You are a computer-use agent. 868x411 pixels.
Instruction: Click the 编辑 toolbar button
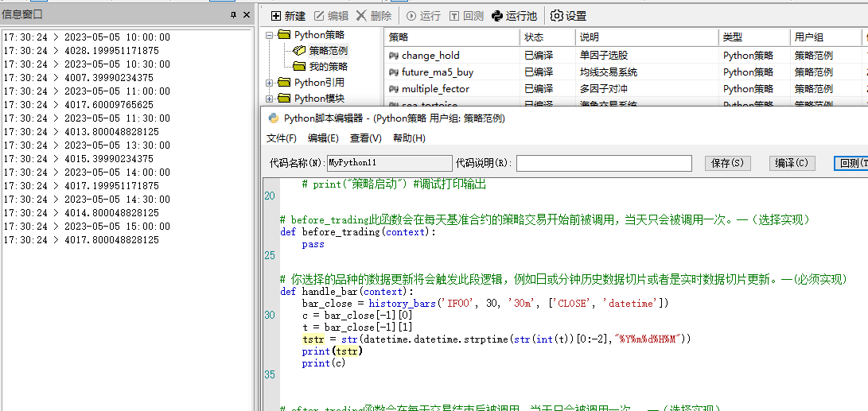(331, 16)
